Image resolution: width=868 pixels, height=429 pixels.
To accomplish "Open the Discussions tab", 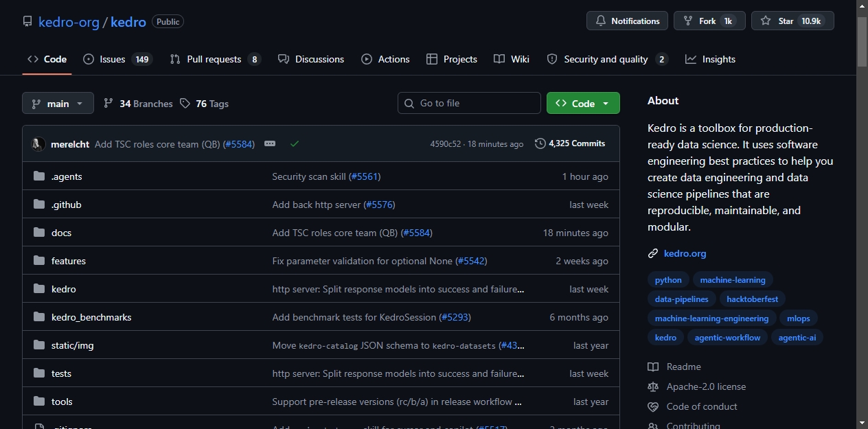I will (311, 59).
